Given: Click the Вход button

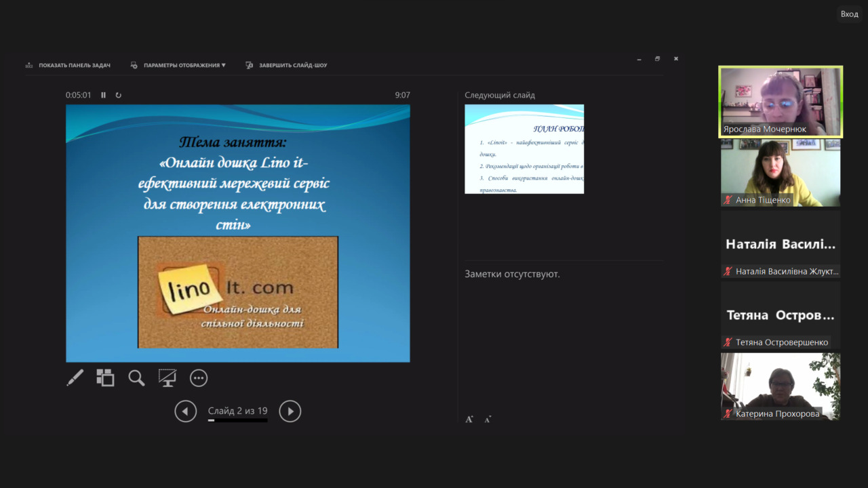Looking at the screenshot, I should click(849, 14).
